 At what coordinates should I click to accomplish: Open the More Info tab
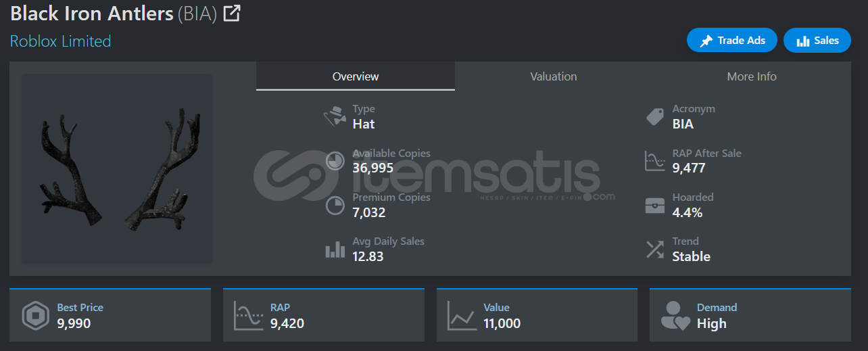click(x=752, y=76)
